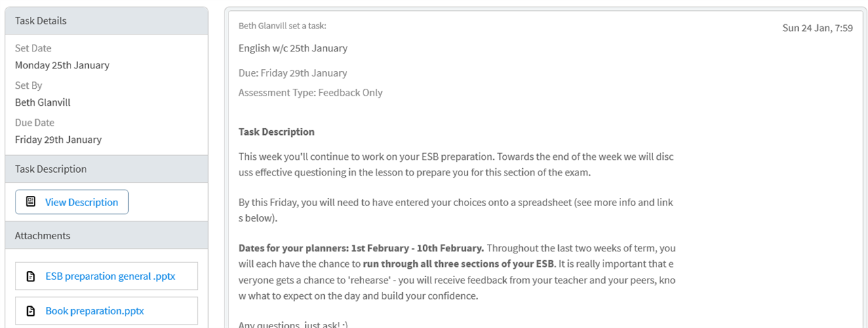Click the set date Monday 25th January

(x=62, y=66)
